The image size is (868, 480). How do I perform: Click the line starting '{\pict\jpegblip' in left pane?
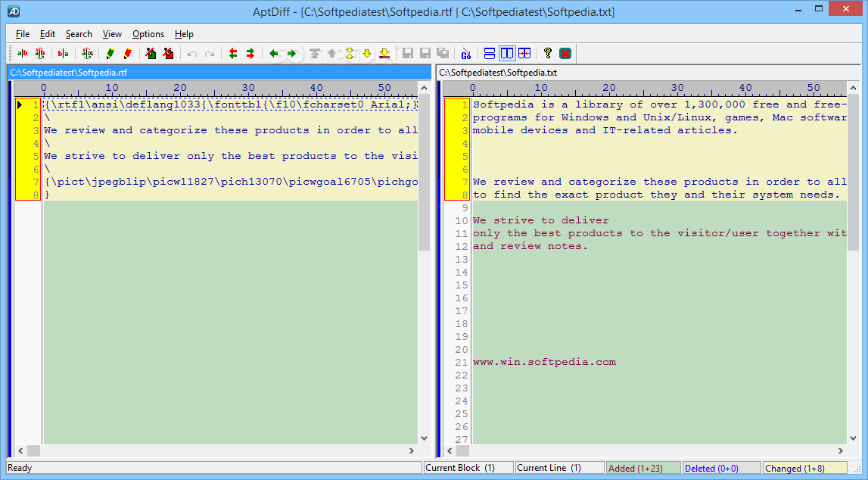click(x=230, y=182)
